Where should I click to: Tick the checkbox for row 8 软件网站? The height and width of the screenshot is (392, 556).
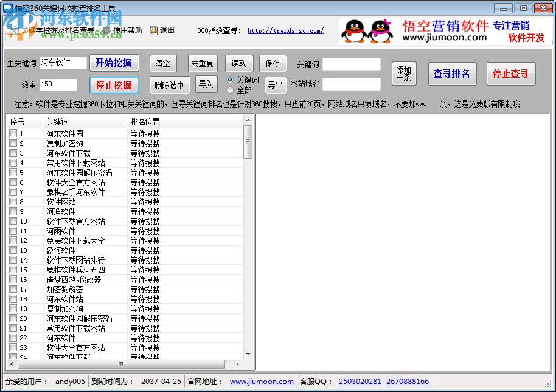[13, 202]
